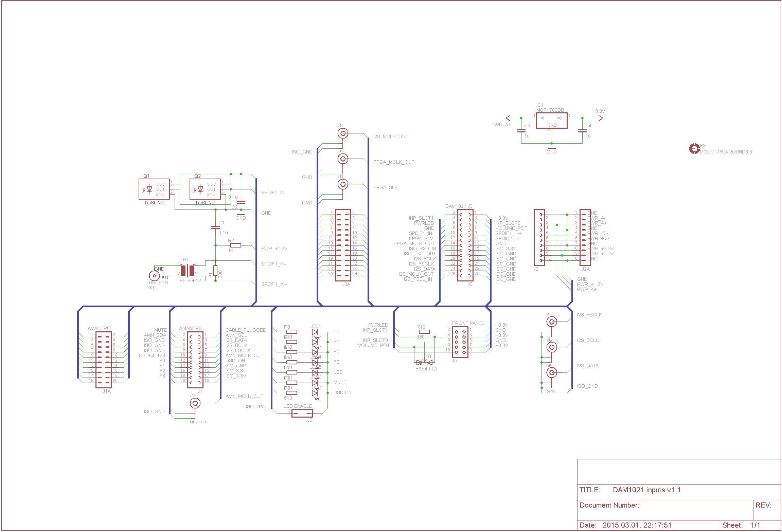
Task: Select the +3.3V label near IC1 output
Action: (599, 111)
